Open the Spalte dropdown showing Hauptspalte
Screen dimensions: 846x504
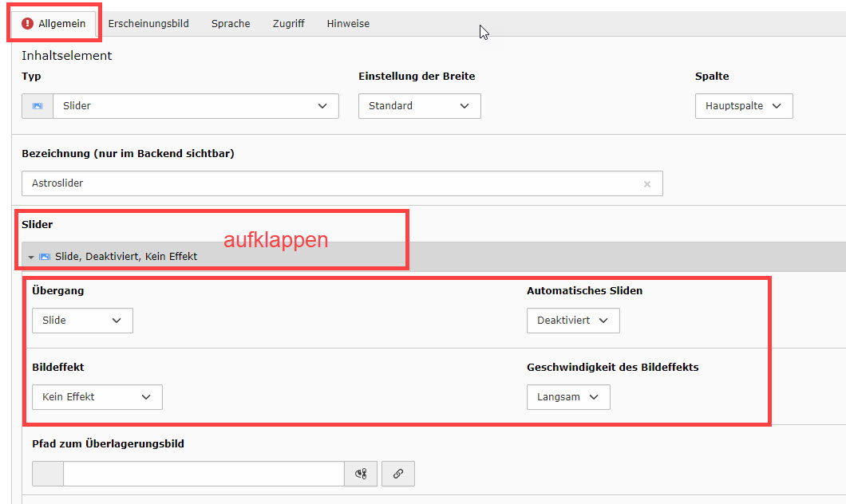(x=743, y=106)
